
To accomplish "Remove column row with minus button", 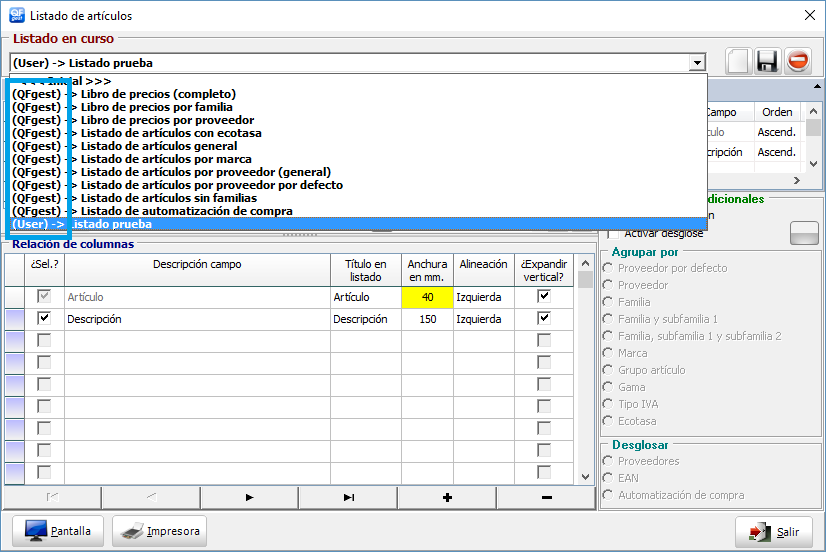I will [x=546, y=497].
